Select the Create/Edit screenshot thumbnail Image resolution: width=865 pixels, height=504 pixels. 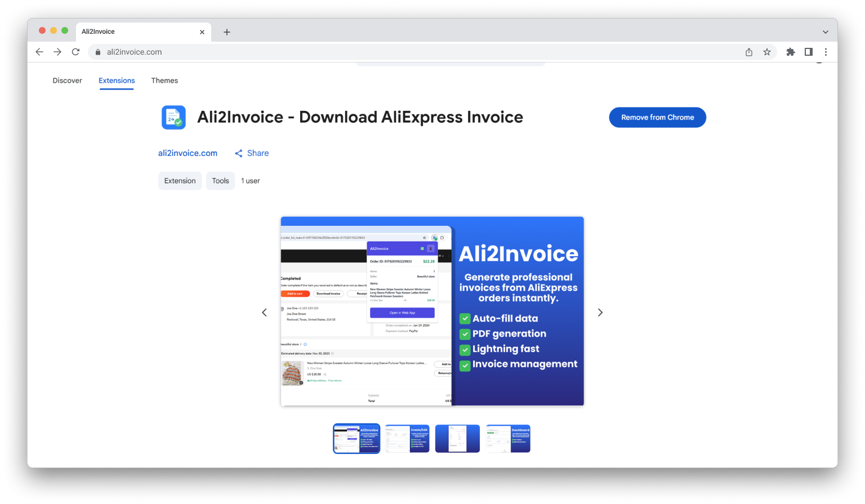click(x=407, y=438)
